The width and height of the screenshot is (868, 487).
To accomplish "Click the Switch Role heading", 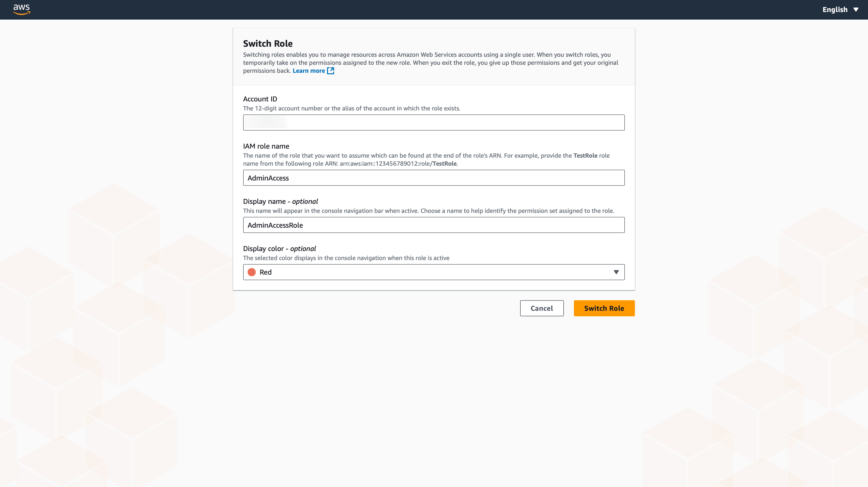I will [267, 43].
